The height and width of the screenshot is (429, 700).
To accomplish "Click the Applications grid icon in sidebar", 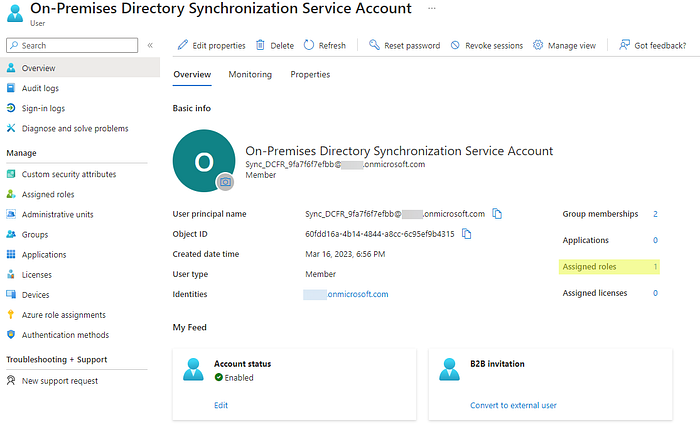I will [x=11, y=254].
